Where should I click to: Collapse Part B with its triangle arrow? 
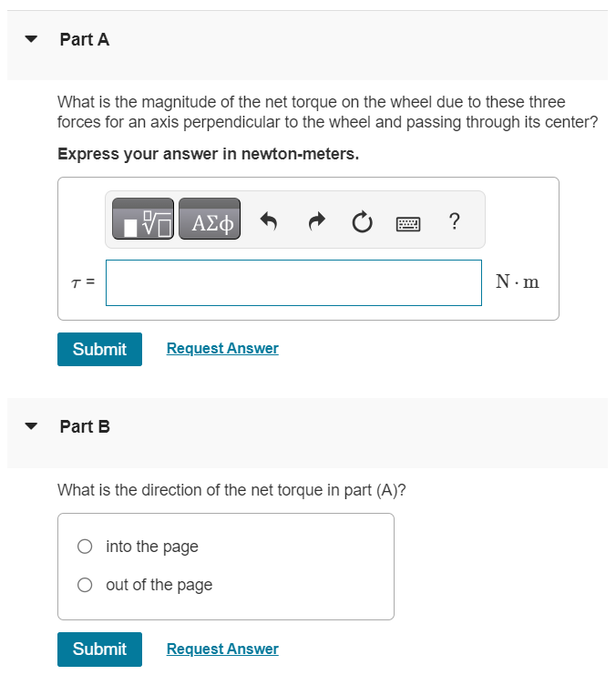tap(31, 426)
